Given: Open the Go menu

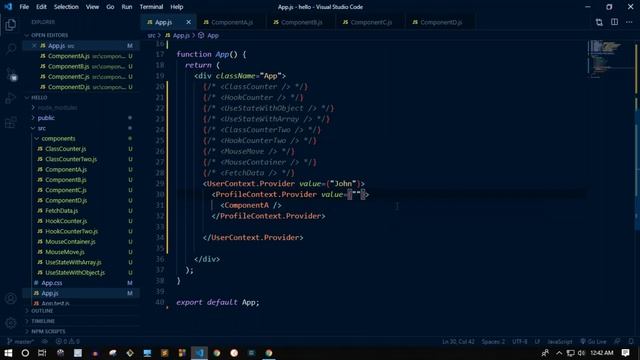Looking at the screenshot, I should coord(110,7).
